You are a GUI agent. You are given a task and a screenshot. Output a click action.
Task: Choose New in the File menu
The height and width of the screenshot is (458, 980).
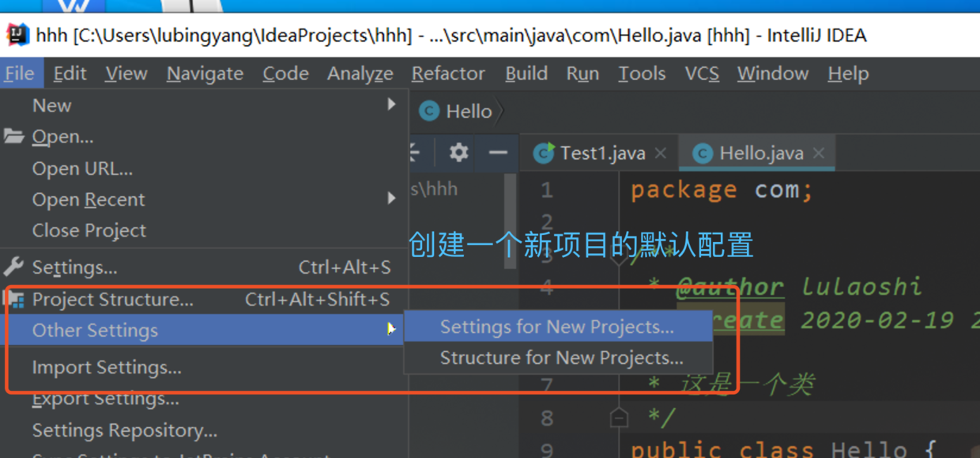(x=204, y=105)
